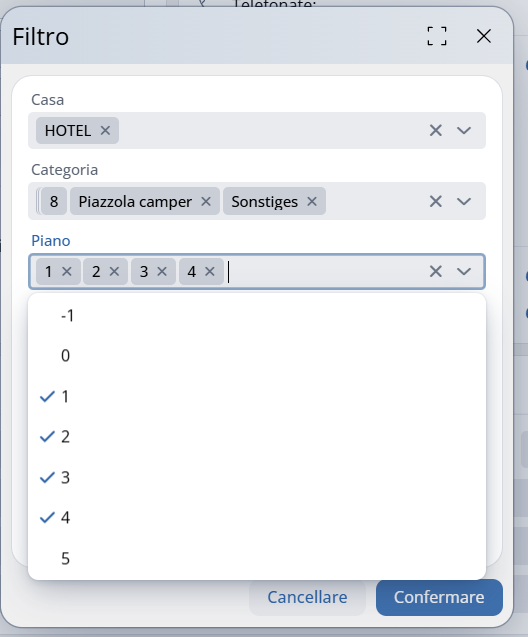Viewport: 528px width, 637px height.
Task: Select option 5 in the floor list
Action: click(x=257, y=558)
